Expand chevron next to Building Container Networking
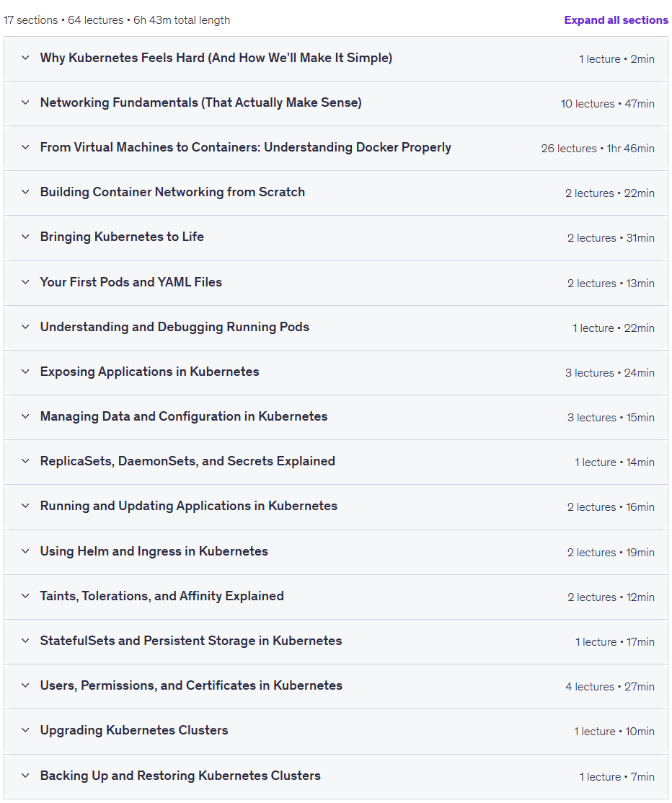This screenshot has width=672, height=803. point(25,192)
